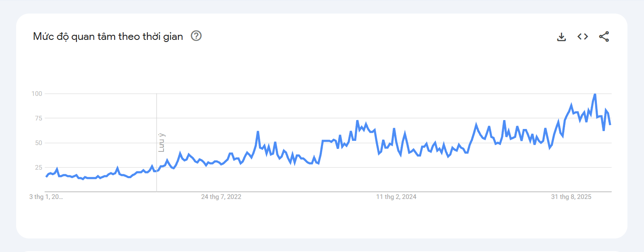
Task: Select the angle brackets embed icon
Action: 582,36
